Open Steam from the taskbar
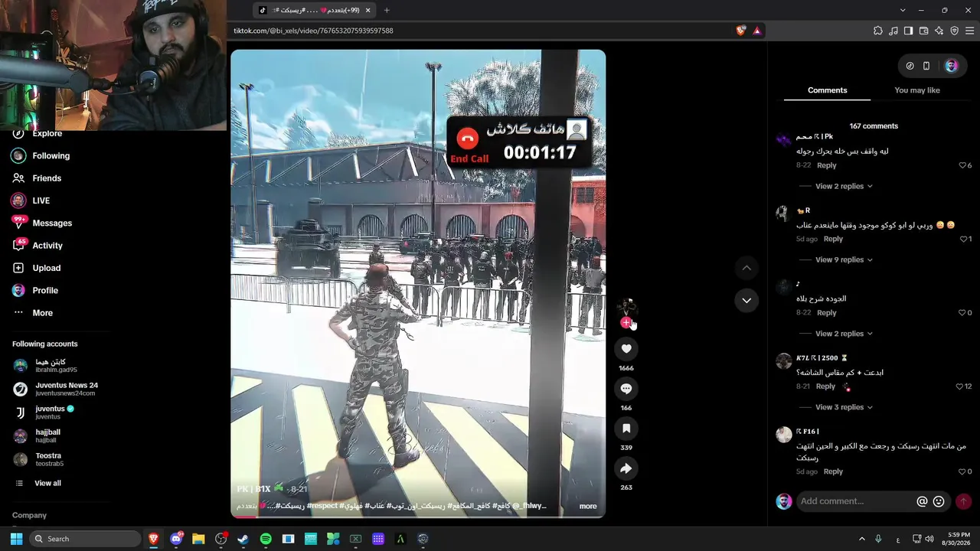 click(243, 539)
